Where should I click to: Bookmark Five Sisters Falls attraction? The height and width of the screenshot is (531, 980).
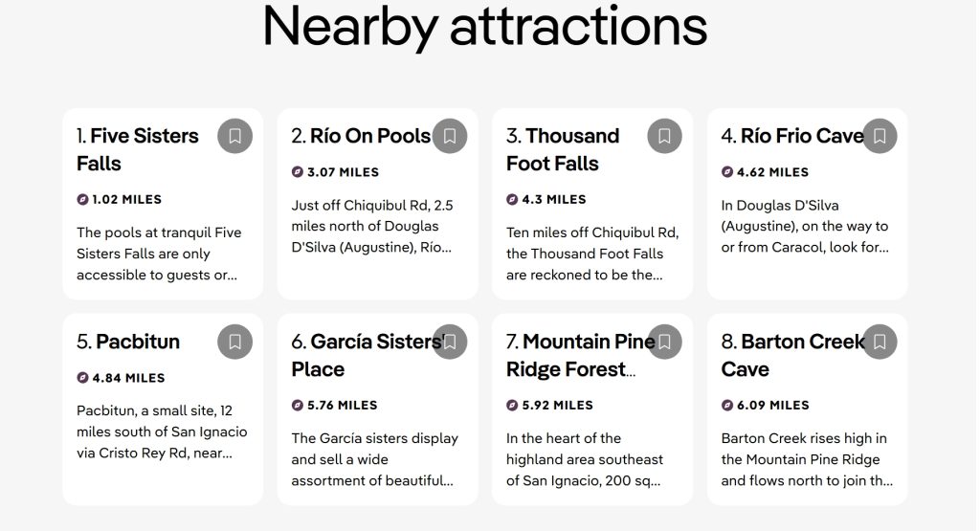pos(234,136)
